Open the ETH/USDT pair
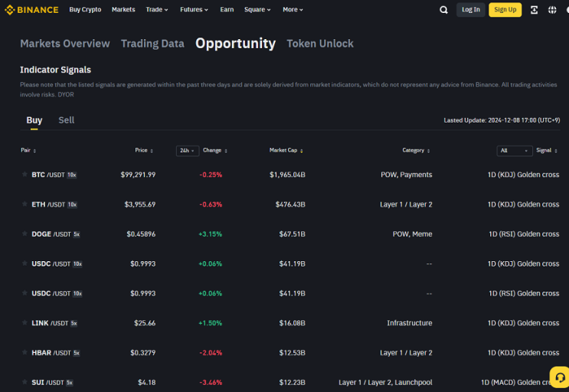This screenshot has height=392, width=569. [48, 204]
